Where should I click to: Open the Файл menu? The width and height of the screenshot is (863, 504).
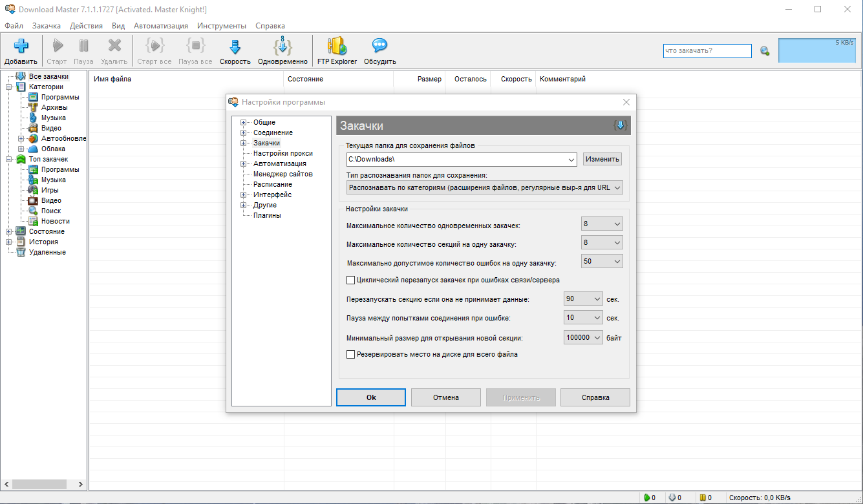[x=14, y=26]
